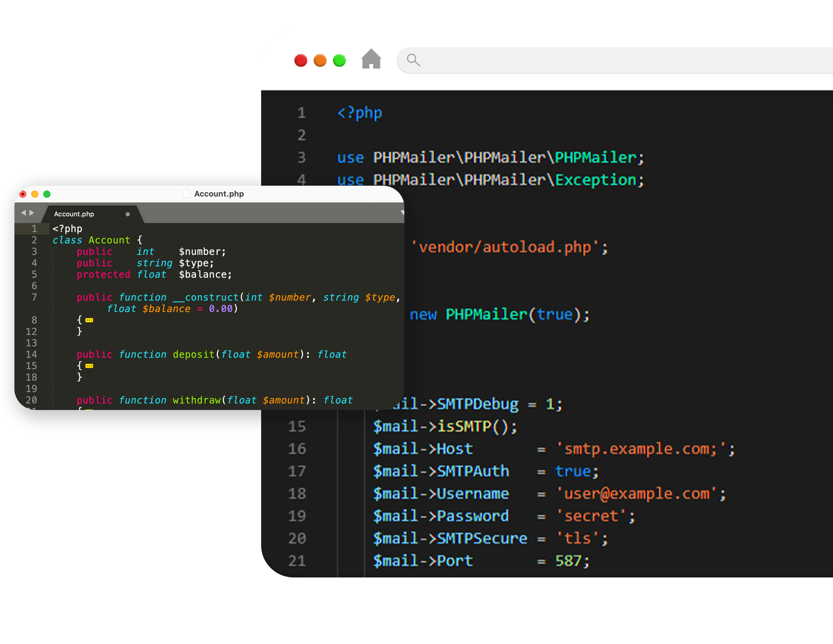Open the tab list dropdown arrow

(x=402, y=213)
